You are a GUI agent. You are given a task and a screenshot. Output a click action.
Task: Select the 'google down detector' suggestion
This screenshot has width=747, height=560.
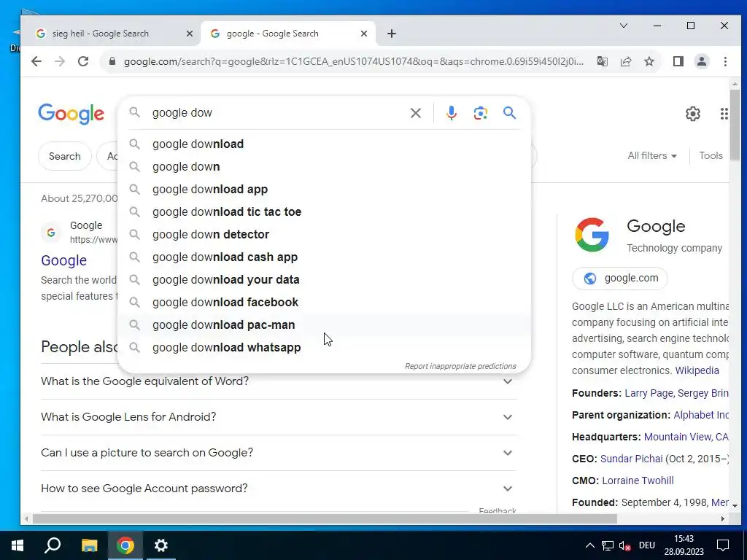pyautogui.click(x=324, y=234)
